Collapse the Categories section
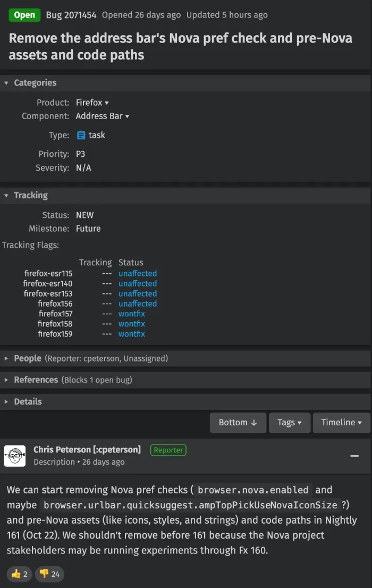The width and height of the screenshot is (372, 588). point(6,83)
